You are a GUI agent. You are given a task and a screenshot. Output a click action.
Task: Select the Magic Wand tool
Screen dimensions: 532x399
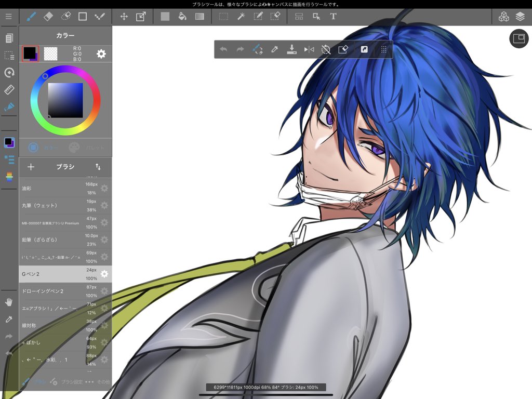point(241,16)
